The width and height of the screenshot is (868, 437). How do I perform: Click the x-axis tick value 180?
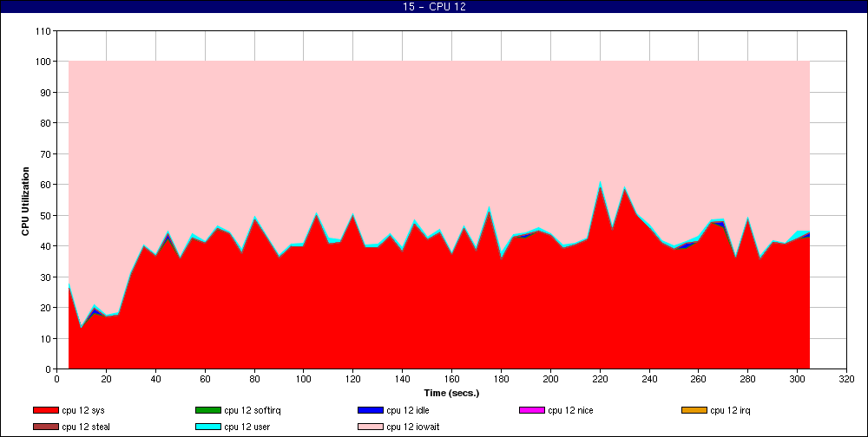point(501,379)
